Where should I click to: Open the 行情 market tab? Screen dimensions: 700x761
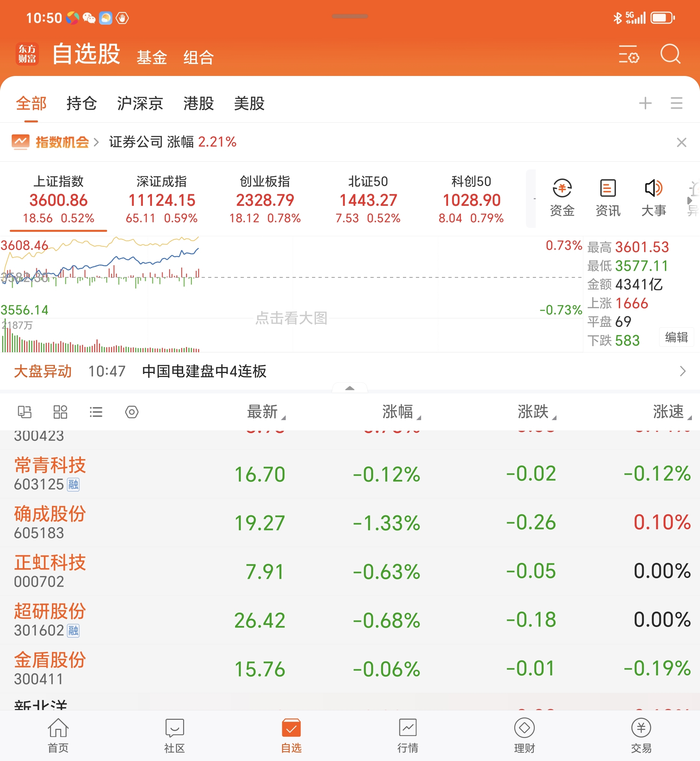tap(408, 736)
